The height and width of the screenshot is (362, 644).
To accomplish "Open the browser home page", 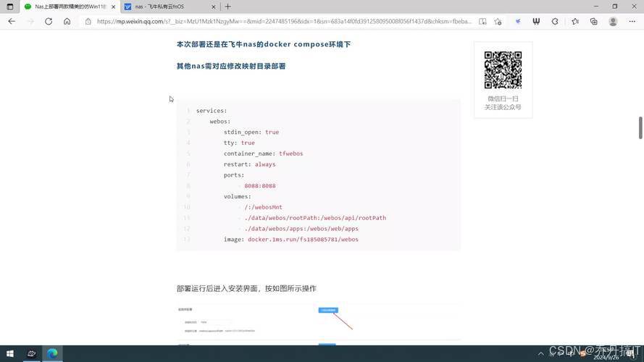I will pos(67,21).
